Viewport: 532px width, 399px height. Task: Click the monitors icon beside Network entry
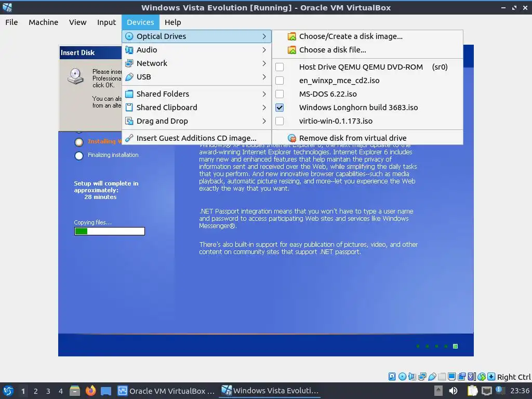[x=129, y=63]
